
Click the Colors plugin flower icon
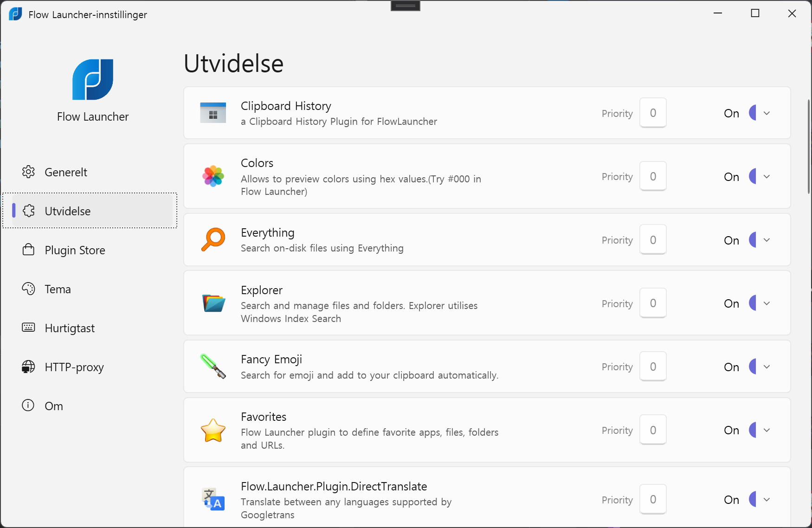(213, 176)
